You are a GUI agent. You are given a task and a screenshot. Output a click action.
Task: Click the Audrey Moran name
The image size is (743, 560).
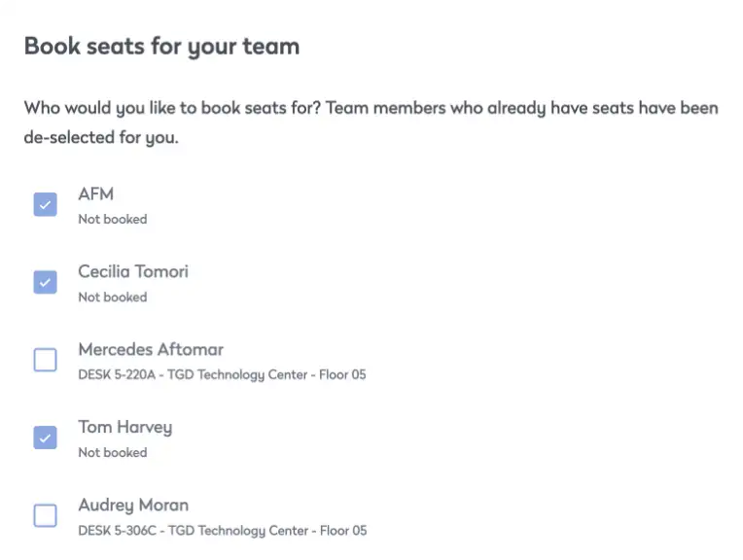click(133, 505)
